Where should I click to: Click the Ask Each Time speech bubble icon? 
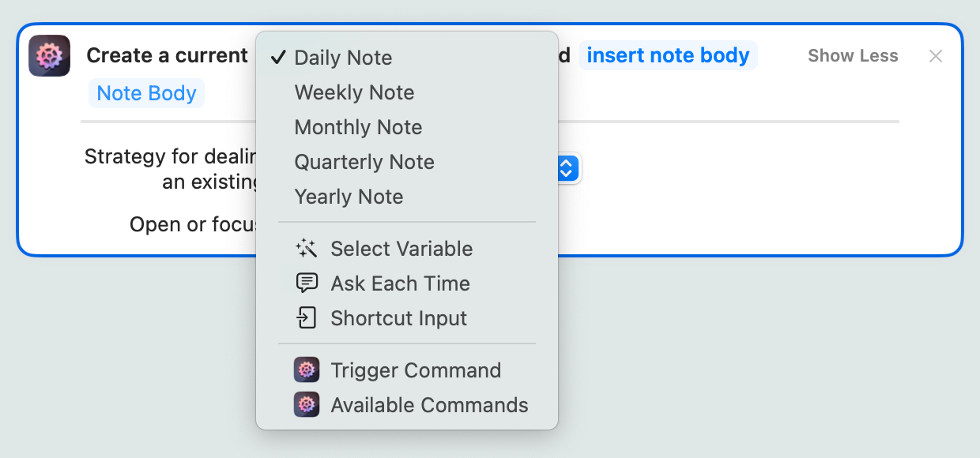click(306, 283)
